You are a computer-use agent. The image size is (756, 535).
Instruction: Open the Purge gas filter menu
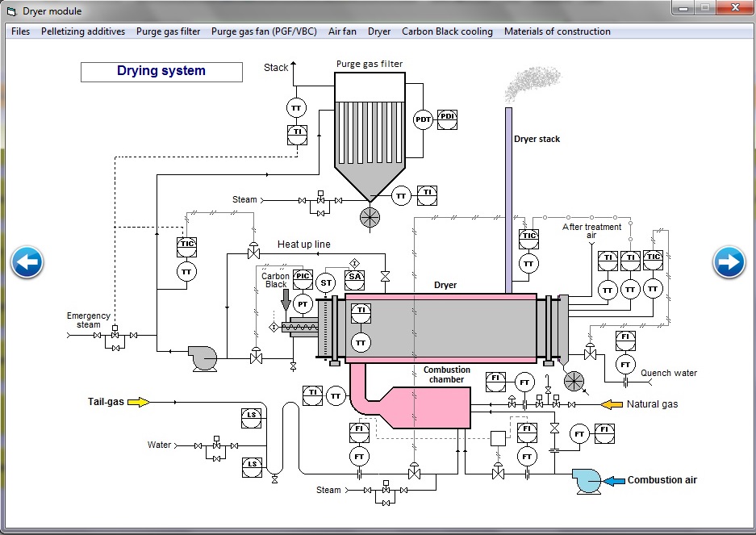(169, 31)
